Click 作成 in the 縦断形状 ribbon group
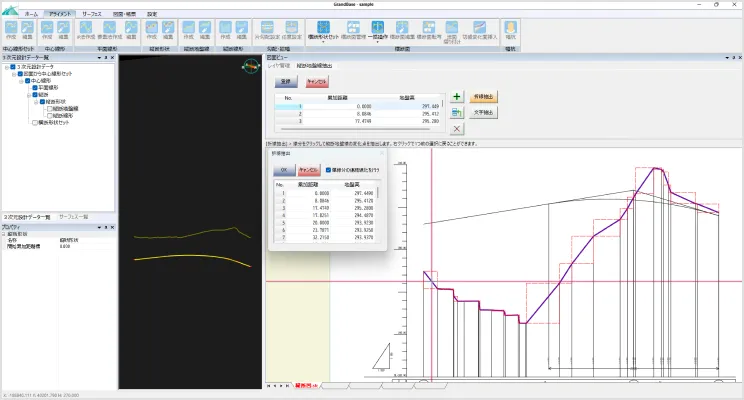Viewport: 744px width, 400px height. tap(151, 30)
